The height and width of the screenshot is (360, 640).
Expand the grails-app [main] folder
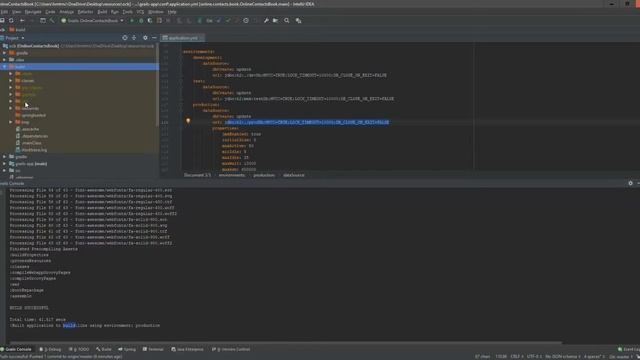4,164
